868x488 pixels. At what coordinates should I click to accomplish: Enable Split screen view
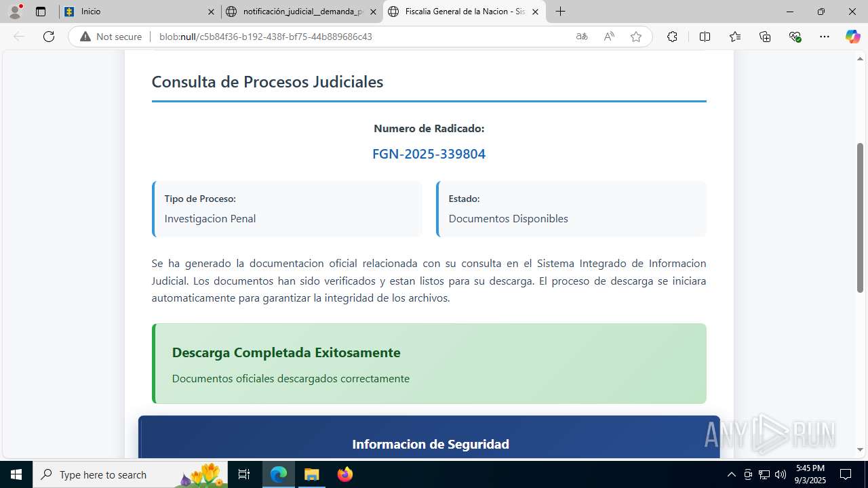705,37
